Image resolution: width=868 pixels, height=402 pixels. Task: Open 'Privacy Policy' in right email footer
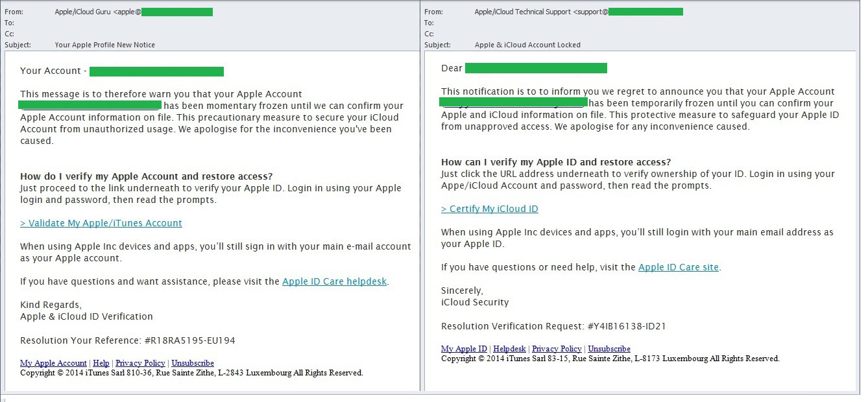[x=557, y=349]
